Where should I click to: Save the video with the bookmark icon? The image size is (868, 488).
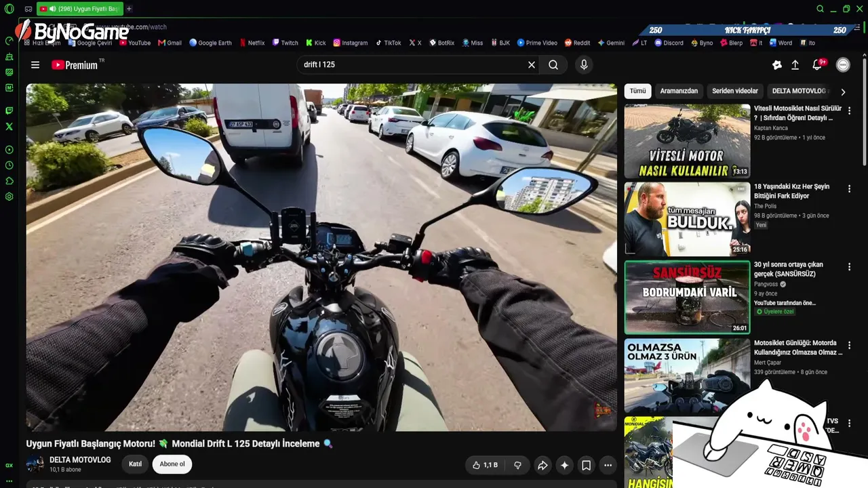click(x=586, y=465)
